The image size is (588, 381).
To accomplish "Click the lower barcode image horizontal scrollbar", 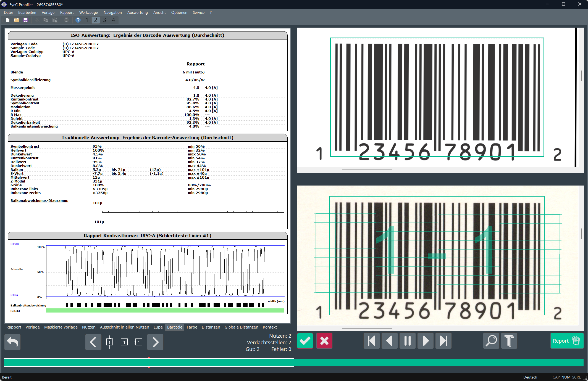I will pyautogui.click(x=367, y=328).
